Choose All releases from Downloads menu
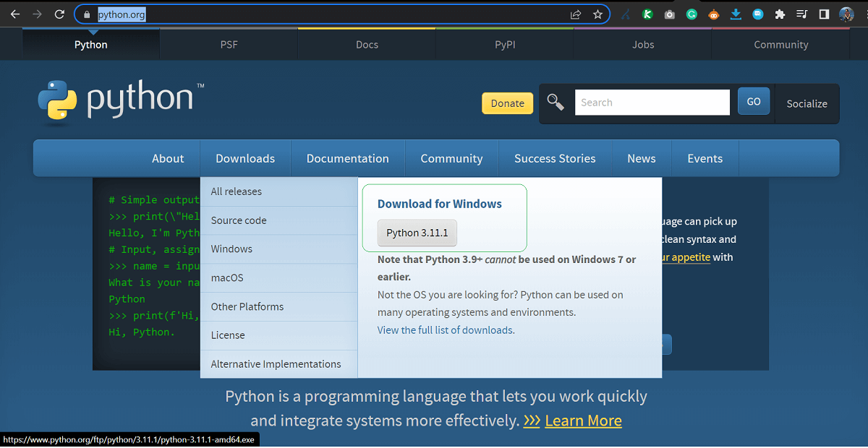This screenshot has height=448, width=868. pyautogui.click(x=279, y=191)
